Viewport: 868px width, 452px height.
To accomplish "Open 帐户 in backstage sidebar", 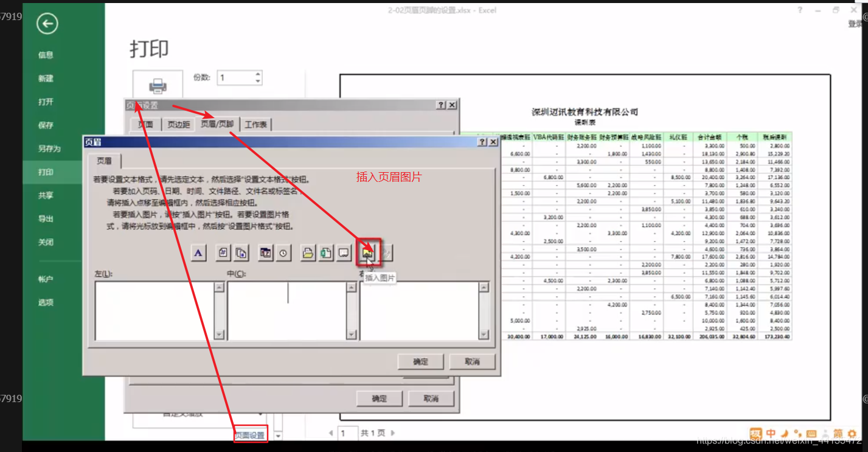I will pyautogui.click(x=46, y=279).
